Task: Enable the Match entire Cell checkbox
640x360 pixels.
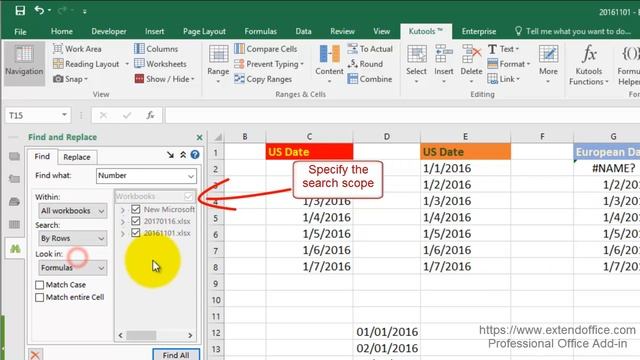Action: 40,297
